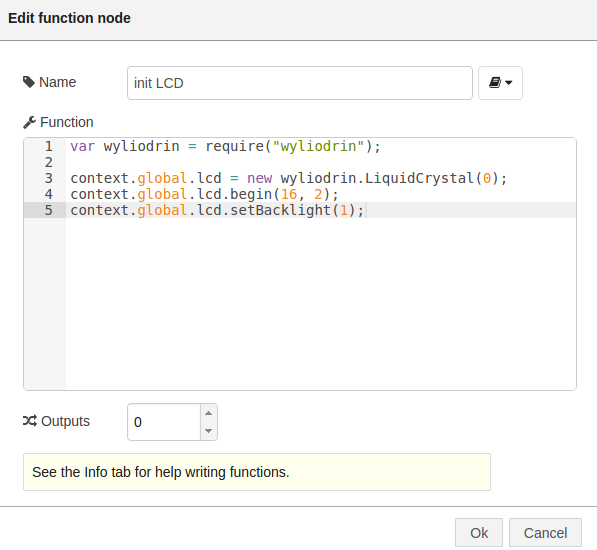The width and height of the screenshot is (597, 550).
Task: Click the shuffle icon beside Outputs
Action: (30, 421)
